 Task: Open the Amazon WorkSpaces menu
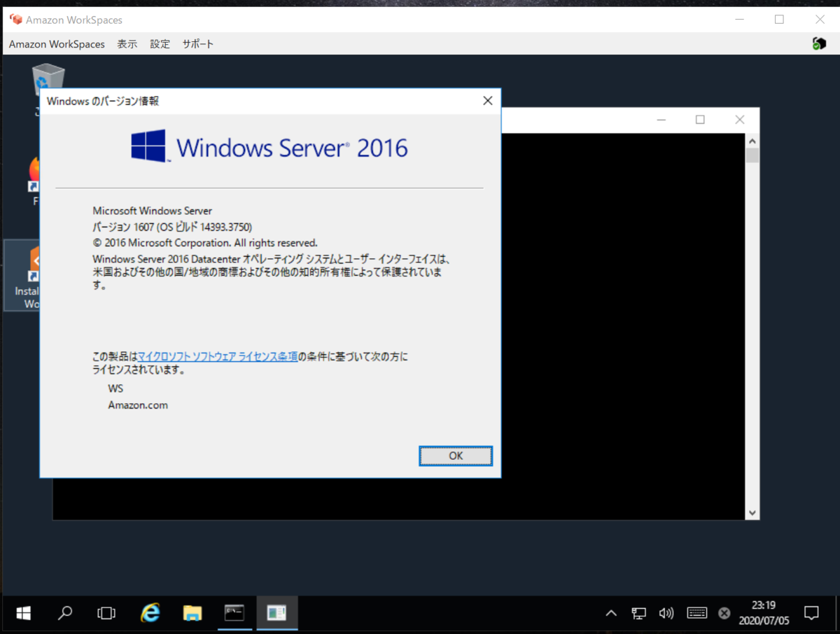click(57, 44)
